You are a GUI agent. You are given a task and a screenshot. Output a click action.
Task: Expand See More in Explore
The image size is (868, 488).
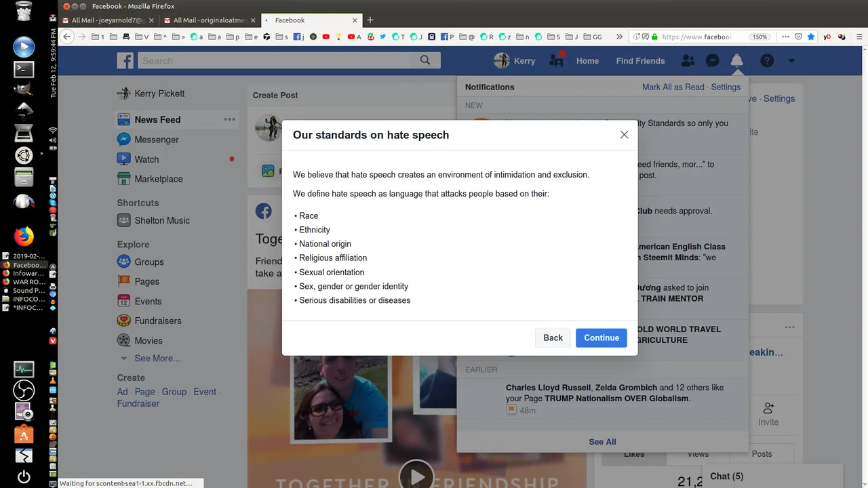(x=157, y=358)
